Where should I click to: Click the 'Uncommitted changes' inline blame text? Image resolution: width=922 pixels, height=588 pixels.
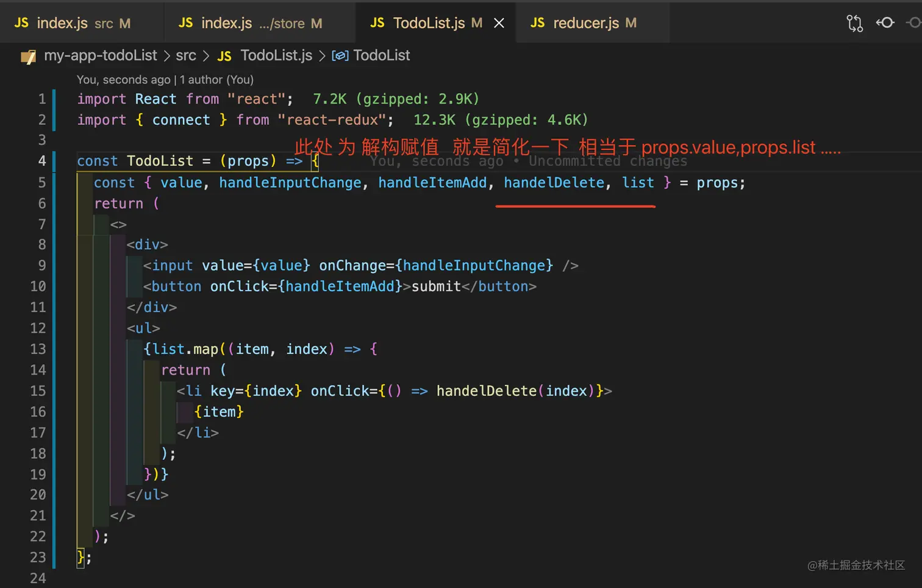608,161
